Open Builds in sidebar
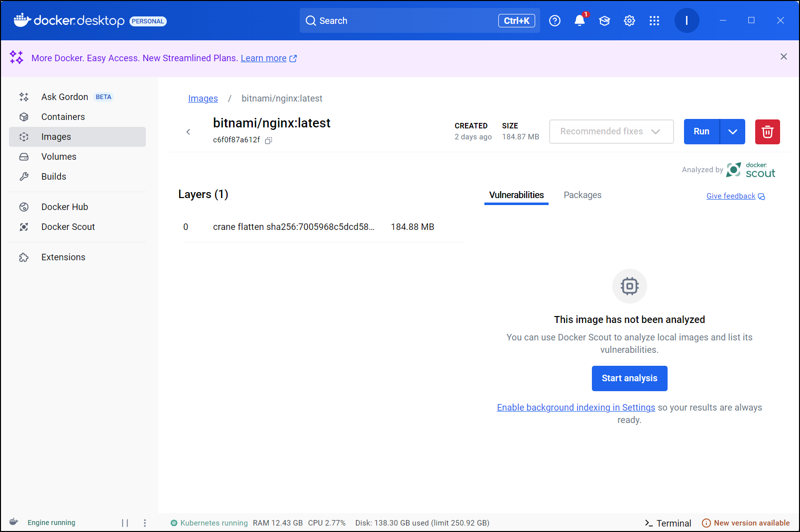This screenshot has height=532, width=800. pos(77,177)
